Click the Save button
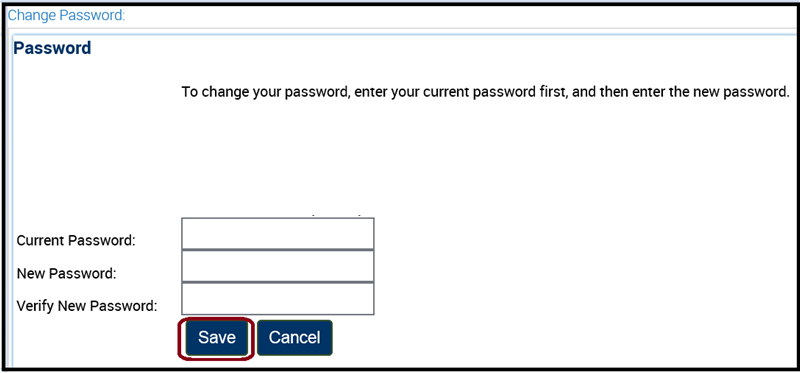The image size is (800, 373). [217, 338]
